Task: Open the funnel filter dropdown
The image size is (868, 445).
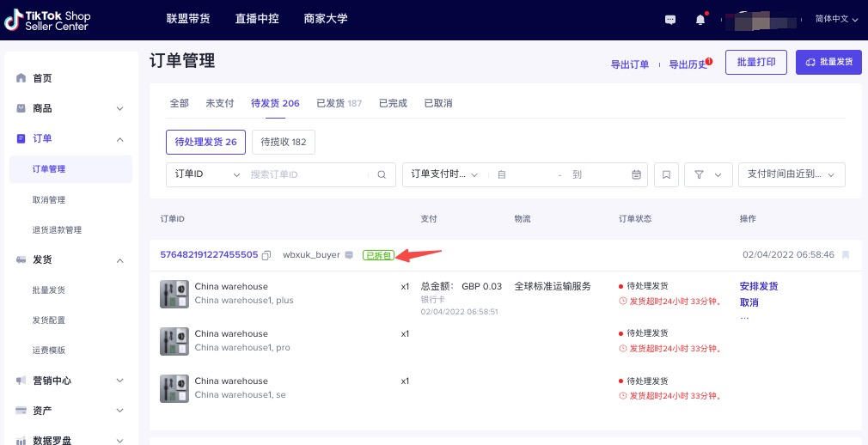Action: click(x=708, y=175)
